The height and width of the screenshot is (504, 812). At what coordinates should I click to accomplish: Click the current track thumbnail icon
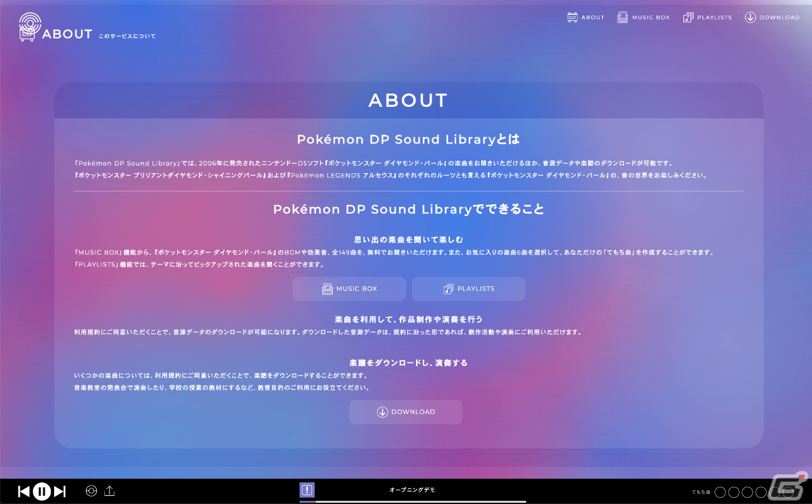click(x=307, y=490)
